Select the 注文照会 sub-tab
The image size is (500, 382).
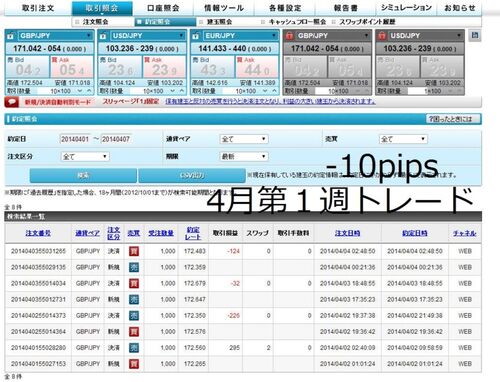(95, 22)
